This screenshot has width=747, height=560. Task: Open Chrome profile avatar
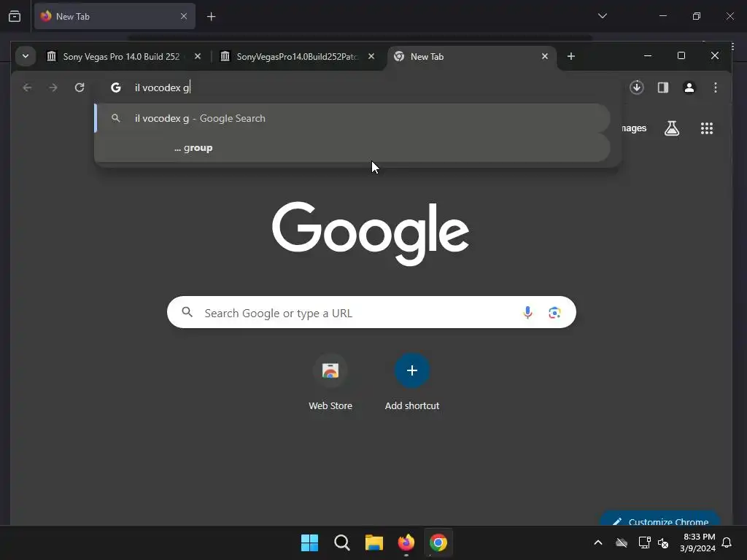pos(689,87)
